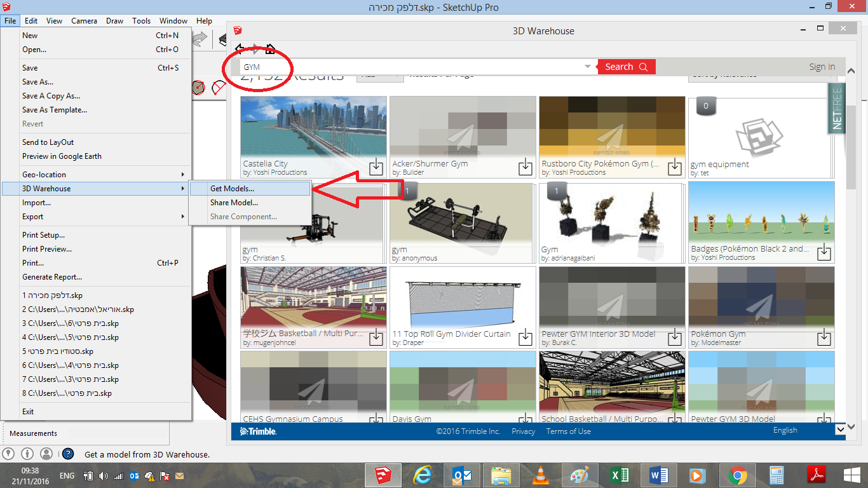This screenshot has width=868, height=488.
Task: Open Paint from the taskbar
Action: [580, 475]
